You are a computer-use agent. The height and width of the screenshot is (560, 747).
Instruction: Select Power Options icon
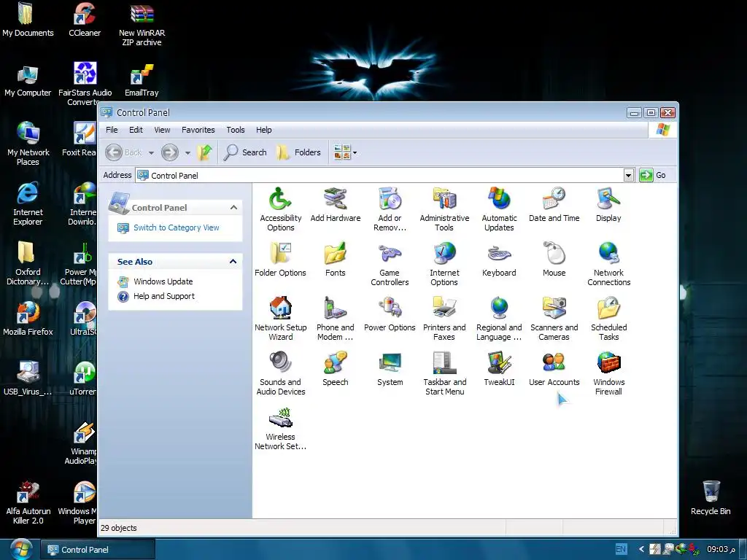click(x=390, y=314)
